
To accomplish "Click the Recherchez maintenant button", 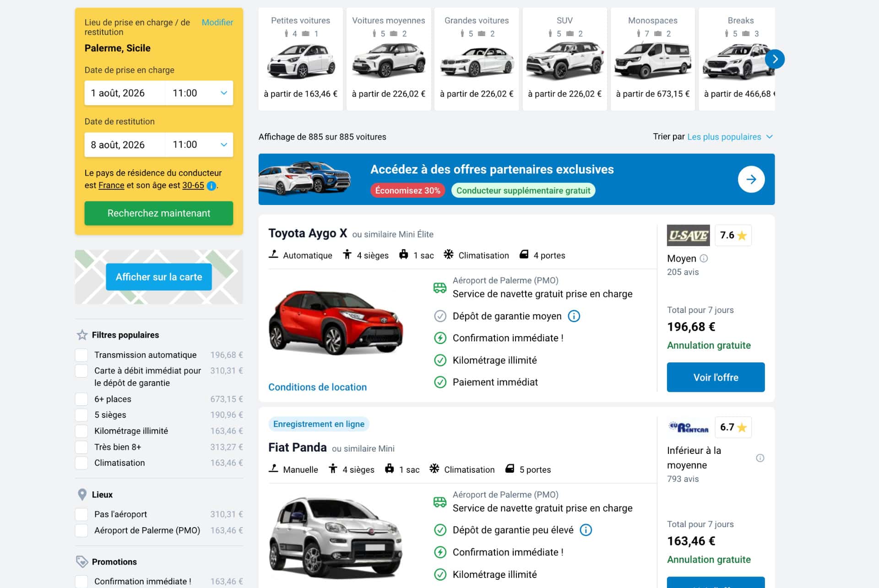I will coord(158,213).
